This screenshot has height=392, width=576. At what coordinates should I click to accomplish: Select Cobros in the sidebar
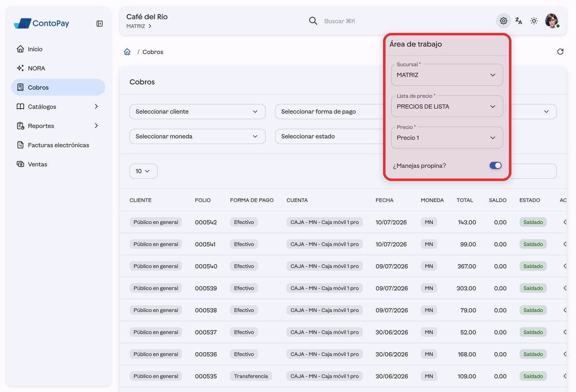pos(58,88)
